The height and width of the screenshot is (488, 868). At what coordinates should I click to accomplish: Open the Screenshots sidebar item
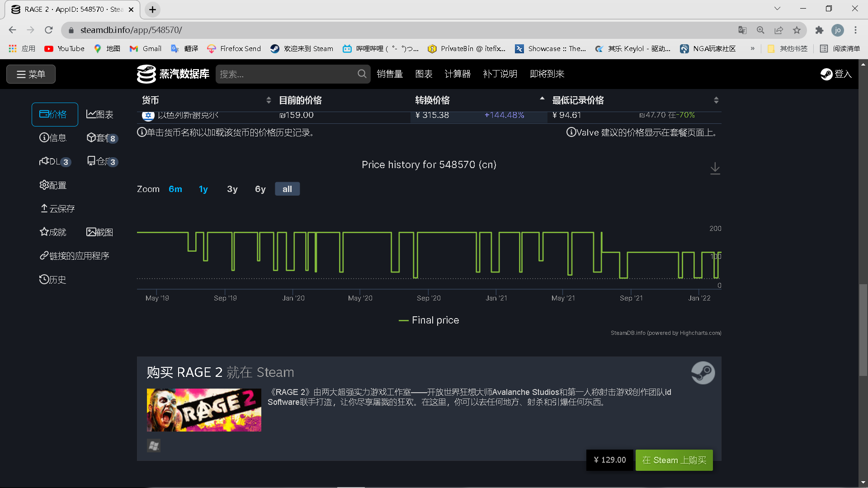pos(100,232)
